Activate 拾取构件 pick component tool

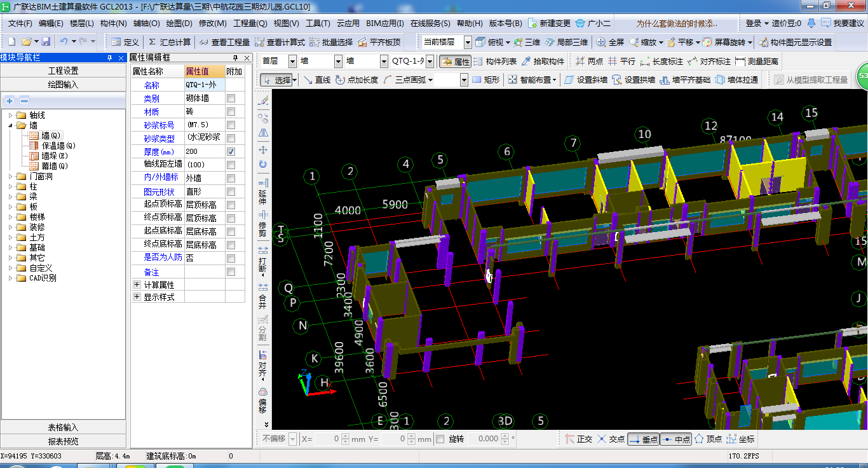[543, 62]
